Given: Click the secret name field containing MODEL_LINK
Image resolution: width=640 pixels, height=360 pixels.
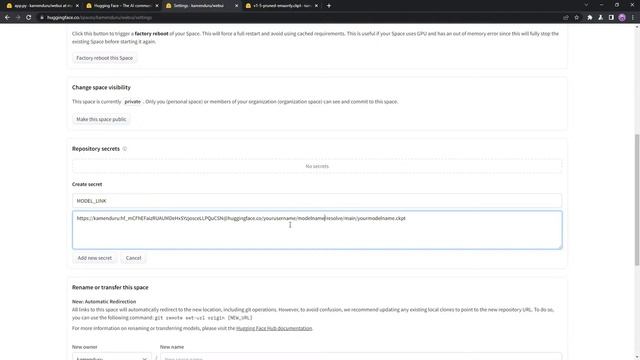Looking at the screenshot, I should click(x=317, y=201).
